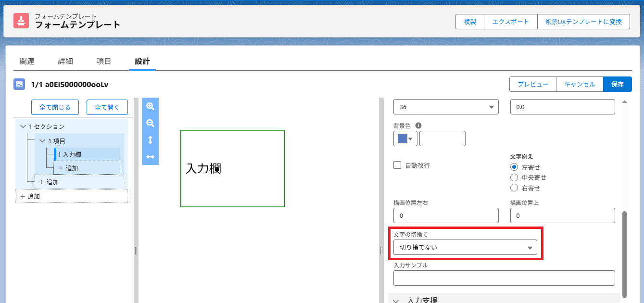Open the 文字の切捨て dropdown

[465, 247]
